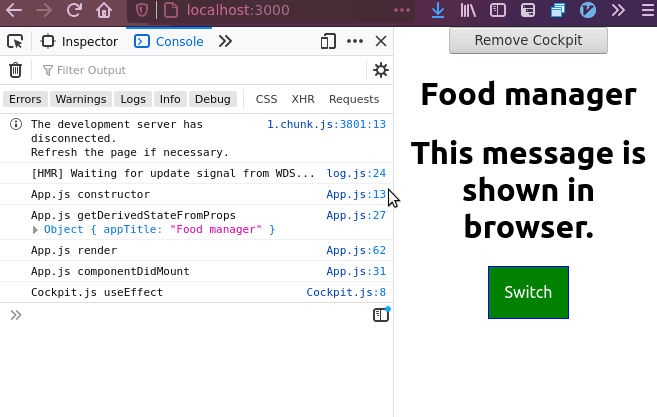
Task: Toggle the Debug filter
Action: click(x=212, y=99)
